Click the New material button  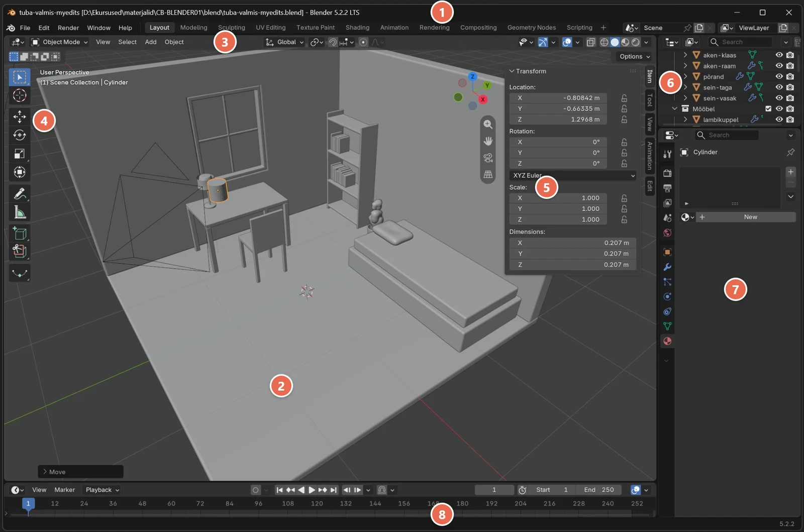click(x=745, y=217)
